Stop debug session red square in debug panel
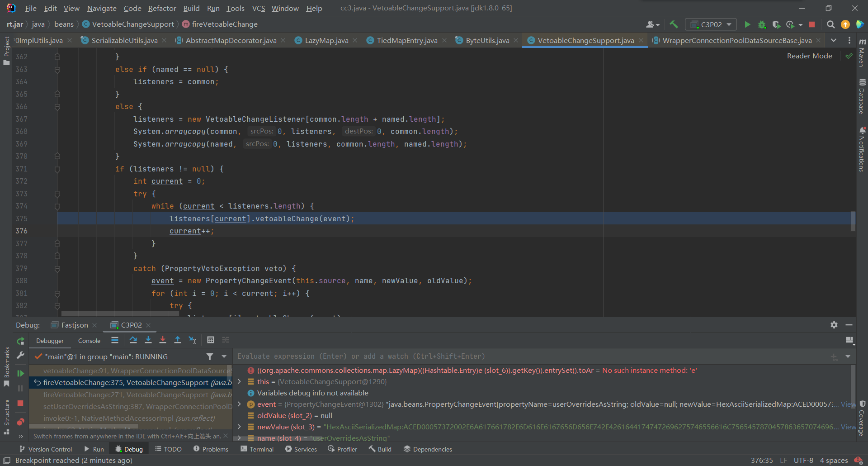This screenshot has height=466, width=868. click(20, 403)
